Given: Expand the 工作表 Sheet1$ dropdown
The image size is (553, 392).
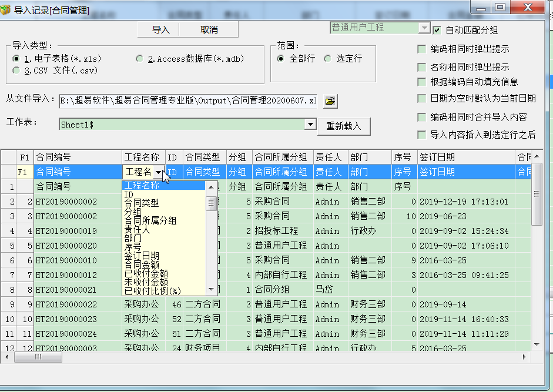Looking at the screenshot, I should point(311,125).
